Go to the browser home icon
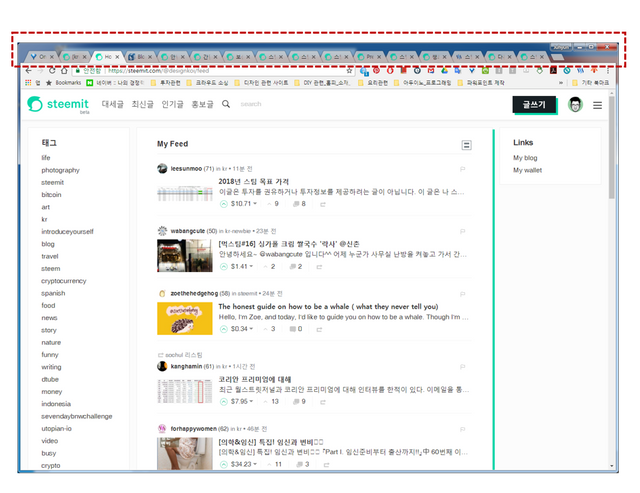The width and height of the screenshot is (640, 493). tap(64, 71)
